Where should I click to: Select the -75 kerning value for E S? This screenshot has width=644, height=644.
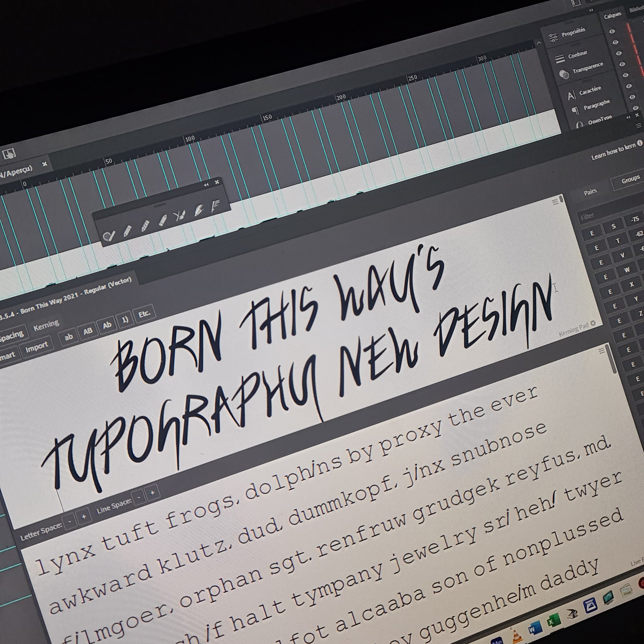(635, 219)
